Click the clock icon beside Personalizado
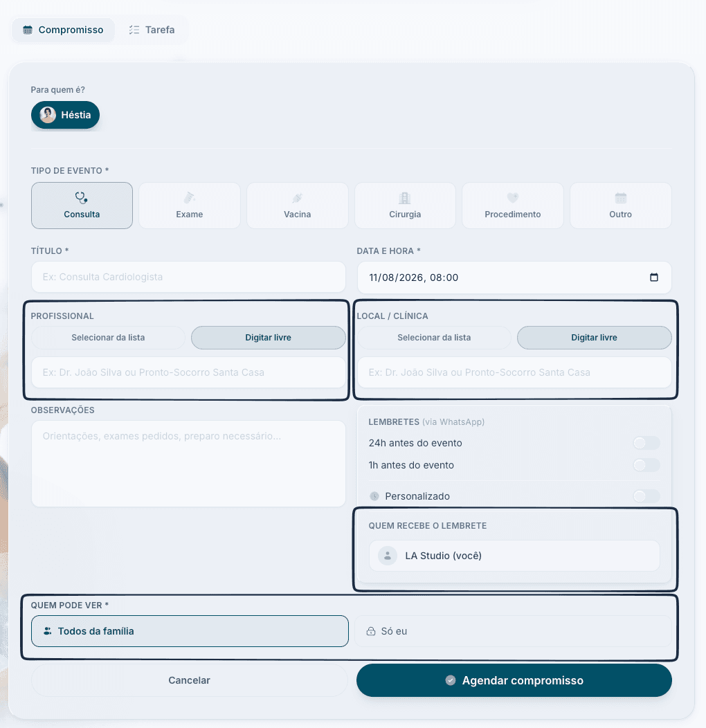Screen dimensions: 706x728 click(x=374, y=496)
